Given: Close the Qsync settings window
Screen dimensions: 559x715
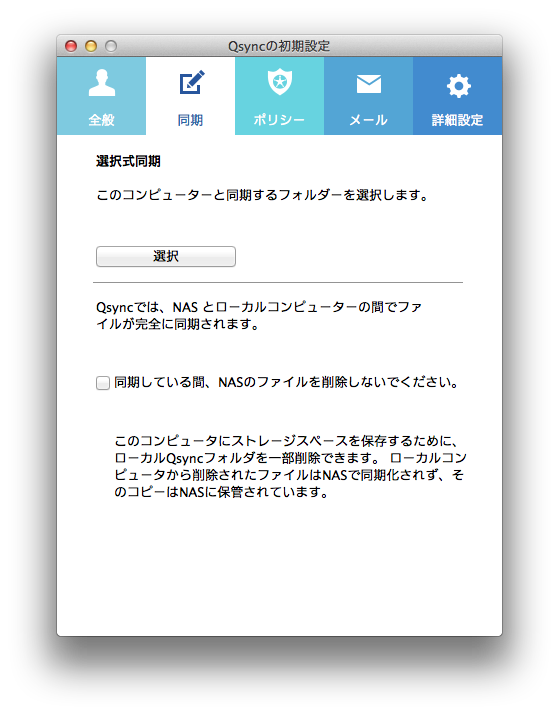Looking at the screenshot, I should 71,46.
